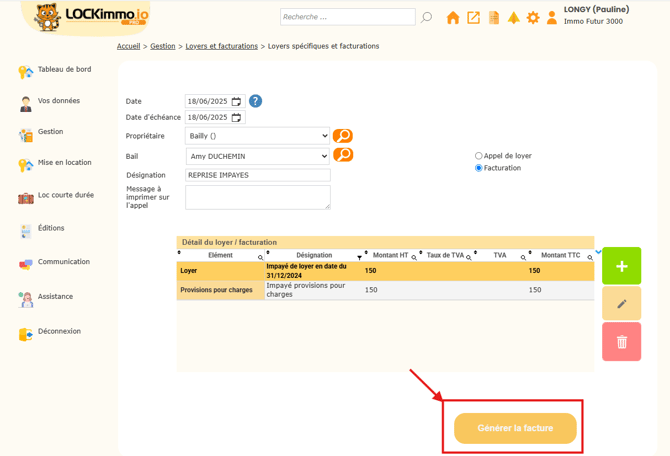Search owner with orange magnifier beside Propriétaire
This screenshot has width=670, height=456.
click(x=343, y=136)
